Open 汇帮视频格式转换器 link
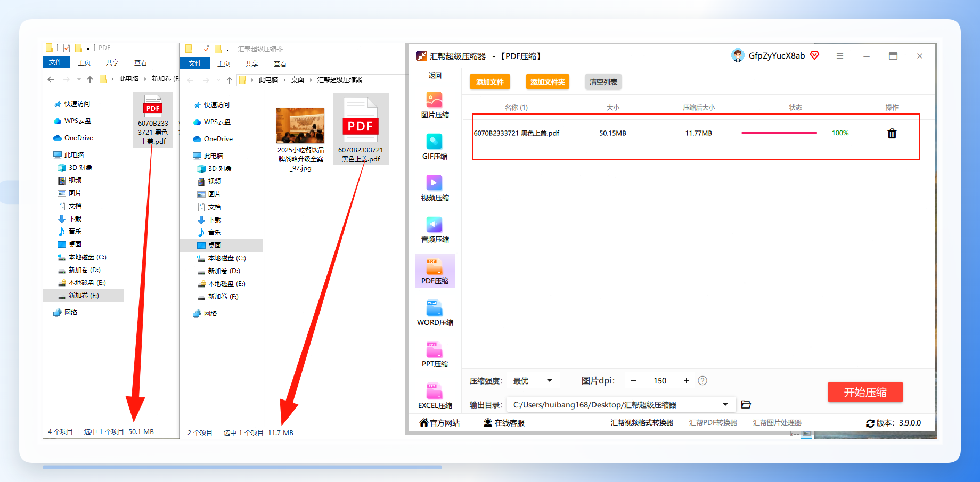Image resolution: width=980 pixels, height=482 pixels. tap(642, 423)
